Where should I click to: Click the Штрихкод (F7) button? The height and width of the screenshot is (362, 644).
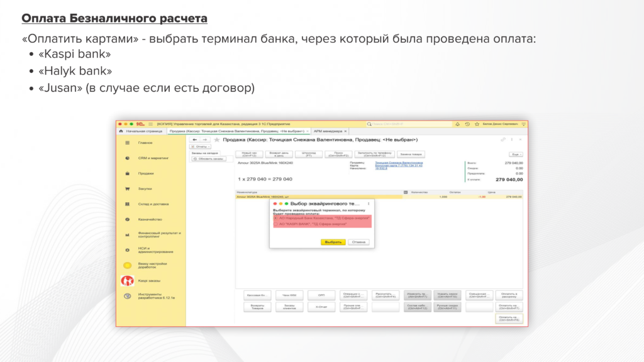309,155
